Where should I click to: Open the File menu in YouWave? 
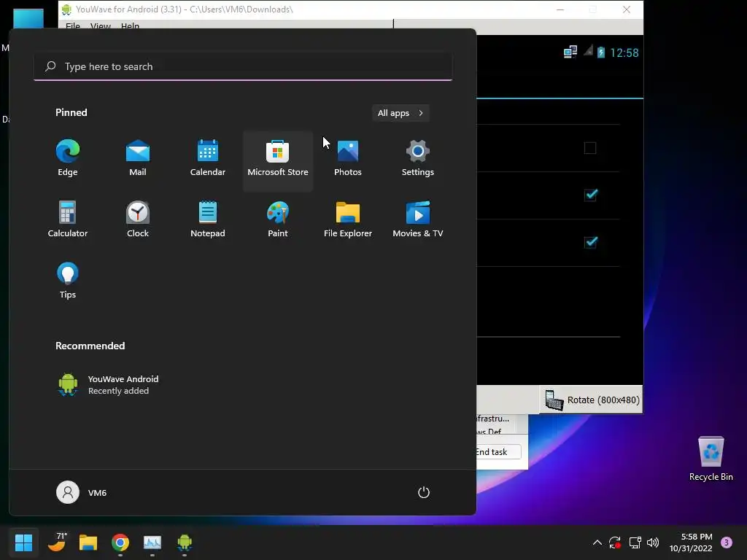[73, 26]
